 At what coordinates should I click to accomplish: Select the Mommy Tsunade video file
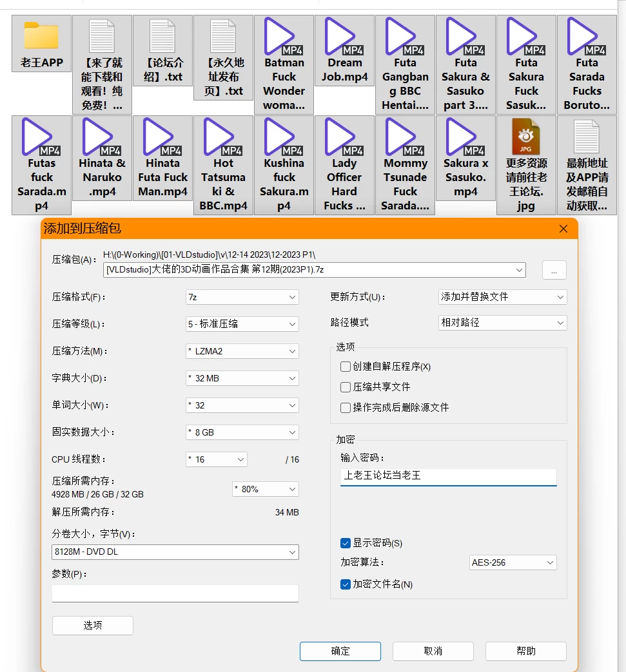click(405, 165)
